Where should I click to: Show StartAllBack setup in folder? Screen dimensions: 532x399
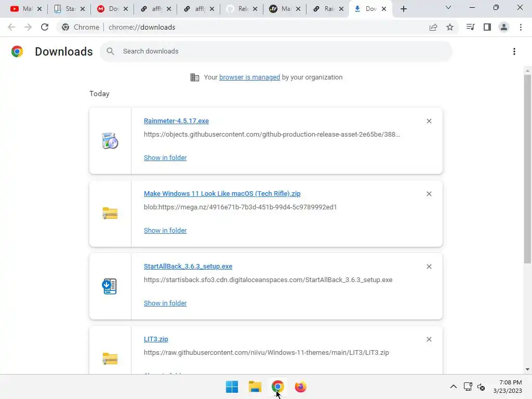tap(165, 303)
